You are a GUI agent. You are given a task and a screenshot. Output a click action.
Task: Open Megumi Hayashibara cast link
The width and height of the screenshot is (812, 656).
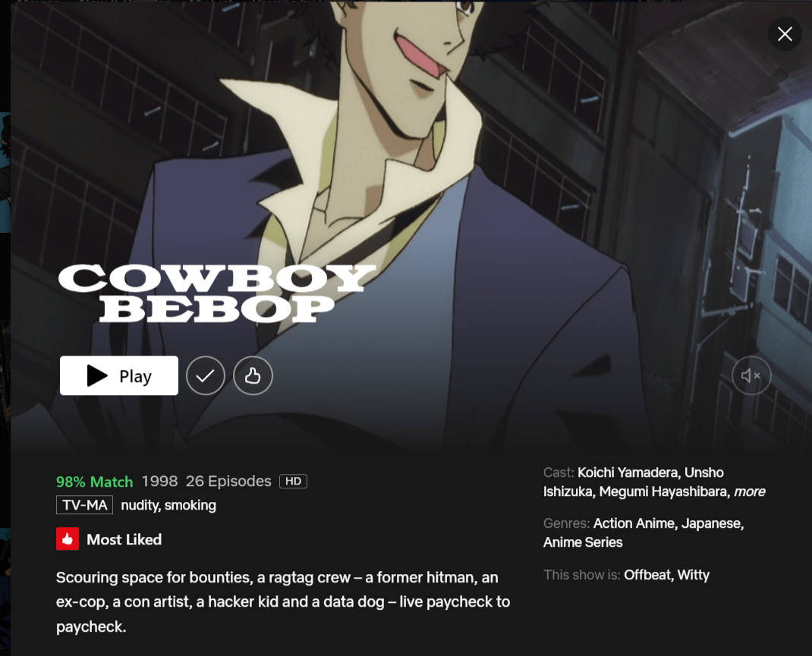pos(665,491)
